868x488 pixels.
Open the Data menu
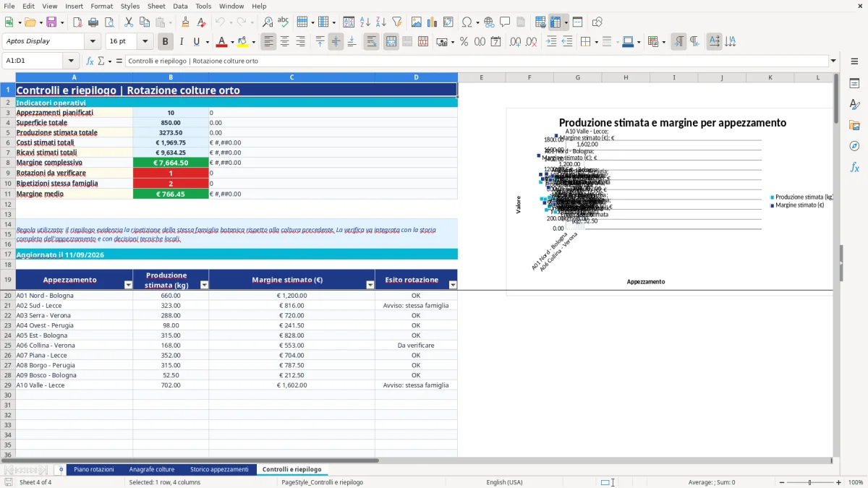point(180,6)
